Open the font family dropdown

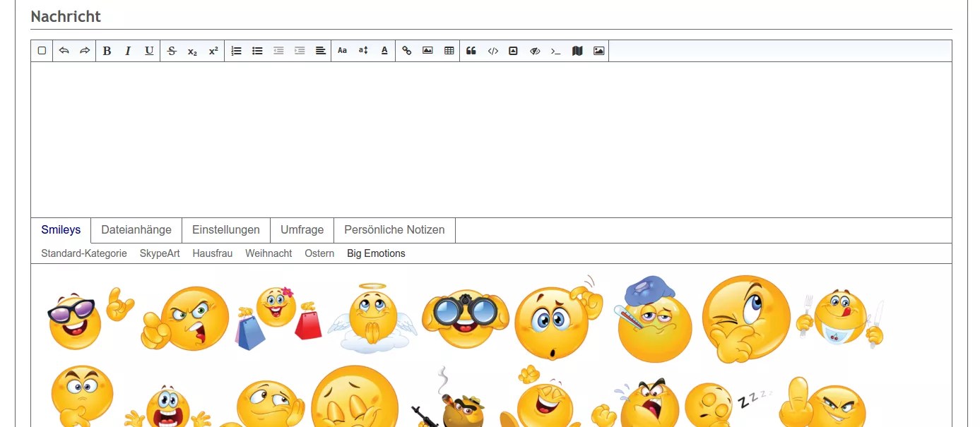342,51
